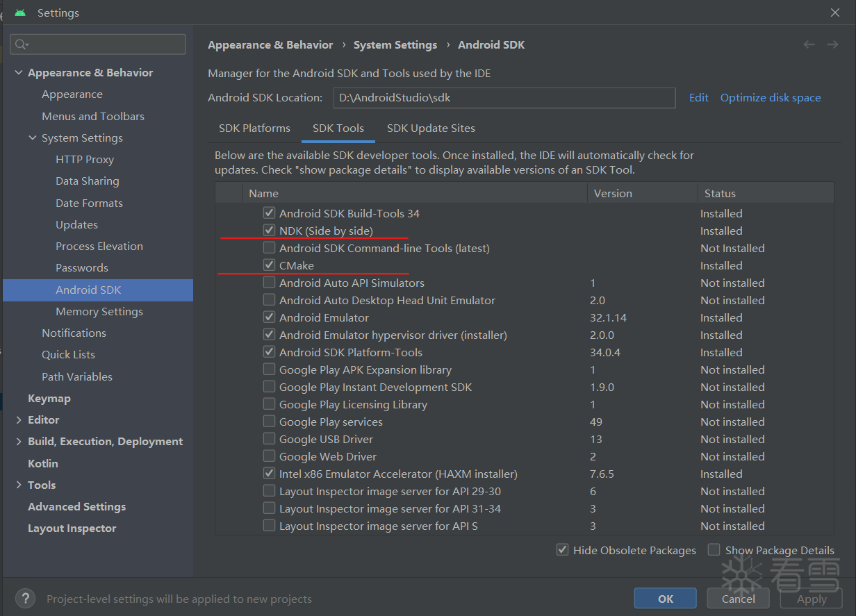
Task: Go forward with the right arrow
Action: (x=832, y=44)
